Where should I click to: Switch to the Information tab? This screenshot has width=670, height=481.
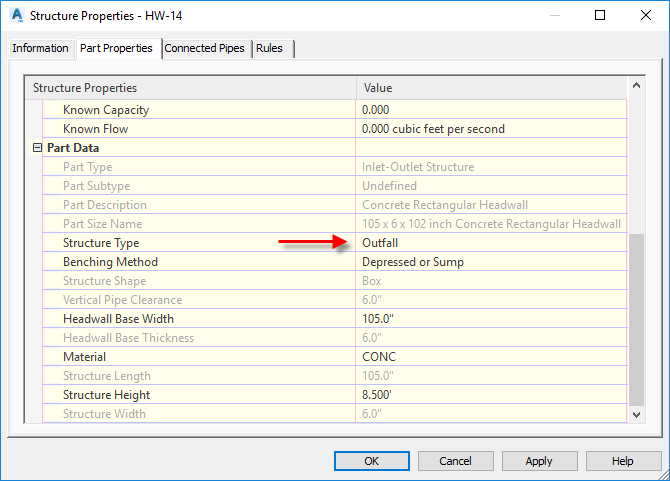(x=41, y=48)
